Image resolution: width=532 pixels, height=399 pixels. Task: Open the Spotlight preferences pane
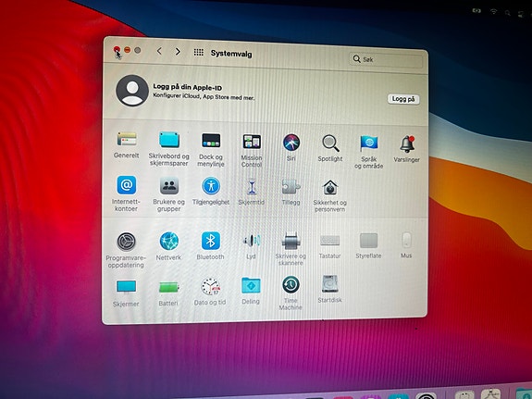coord(330,143)
